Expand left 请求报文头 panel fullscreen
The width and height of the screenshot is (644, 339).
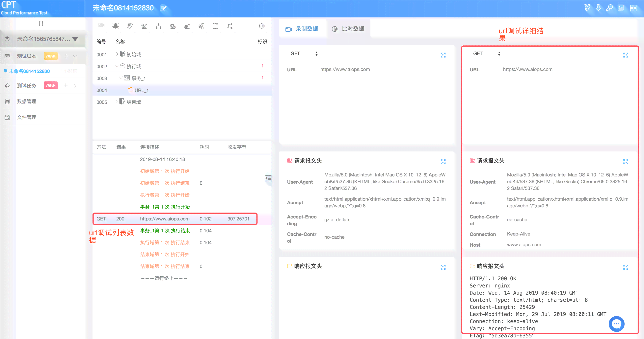443,162
